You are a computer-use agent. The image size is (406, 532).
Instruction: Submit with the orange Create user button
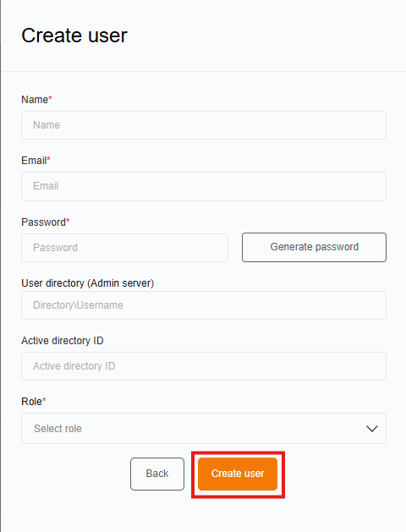point(238,474)
